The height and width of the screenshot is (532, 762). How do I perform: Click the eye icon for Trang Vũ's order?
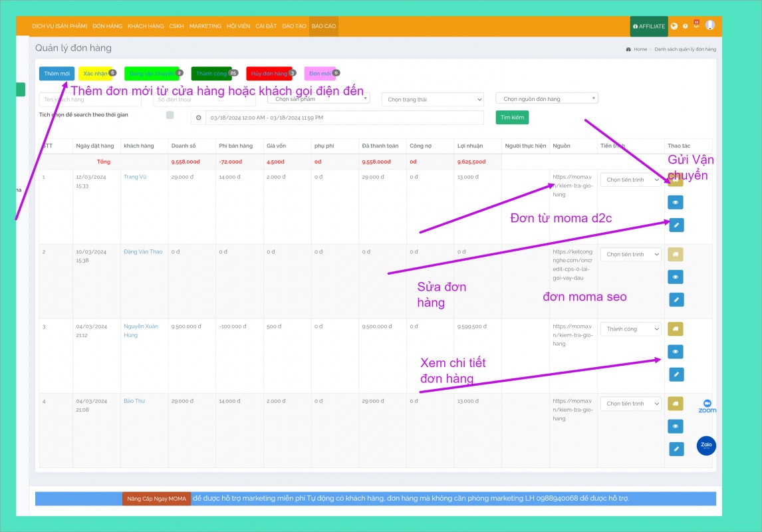(x=676, y=202)
